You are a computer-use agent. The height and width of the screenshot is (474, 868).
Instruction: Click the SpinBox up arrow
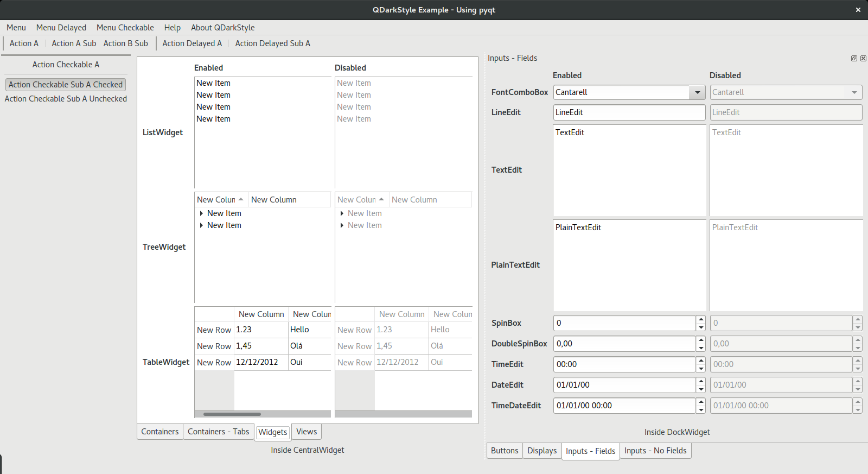point(701,319)
